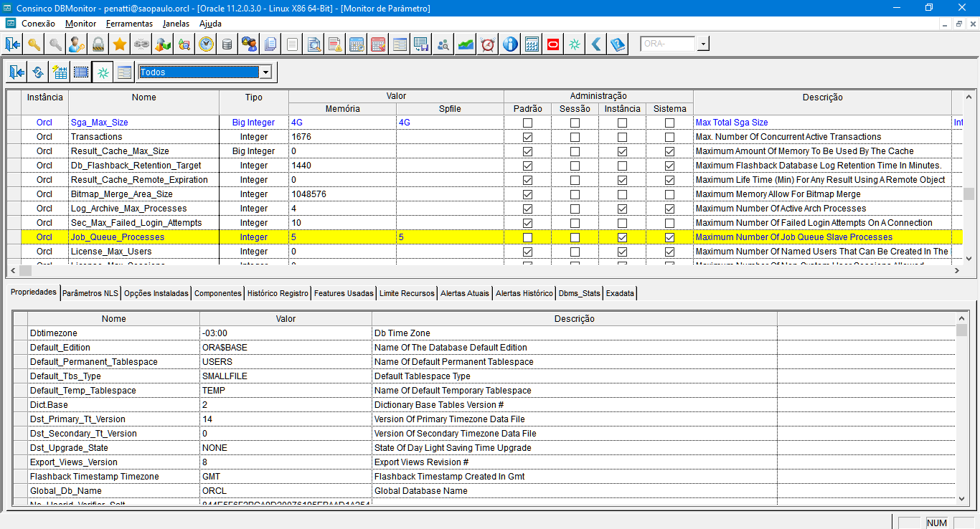Click the database cylinder icon

[227, 44]
